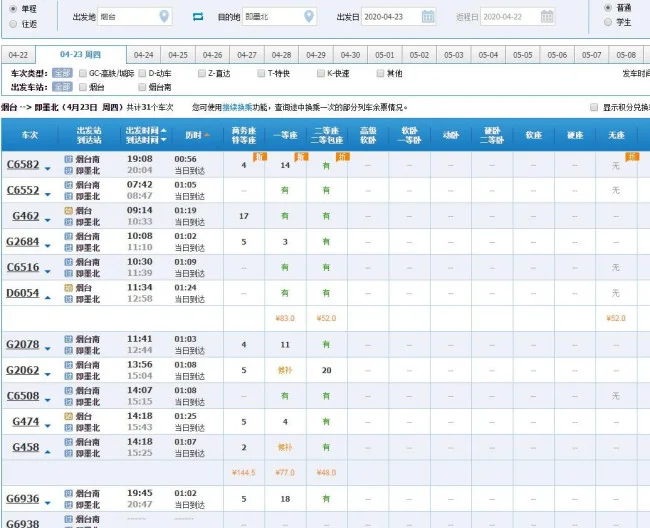This screenshot has height=528, width=650.
Task: Expand G2684 train details arrow
Action: point(48,246)
